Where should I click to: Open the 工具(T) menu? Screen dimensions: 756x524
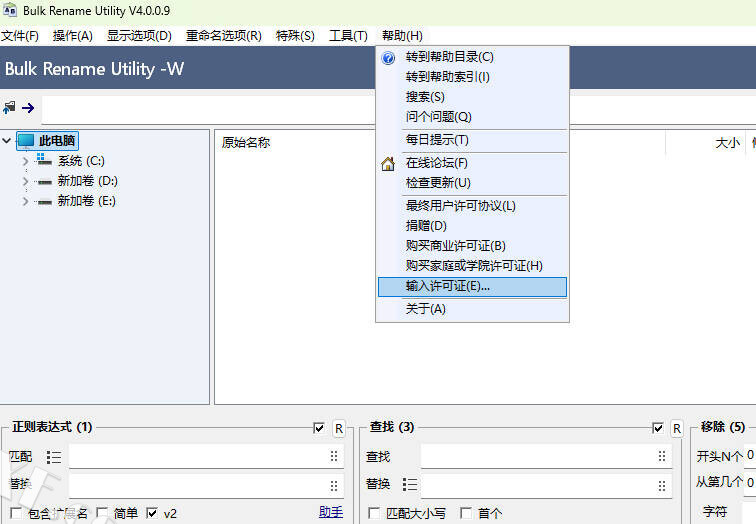348,36
